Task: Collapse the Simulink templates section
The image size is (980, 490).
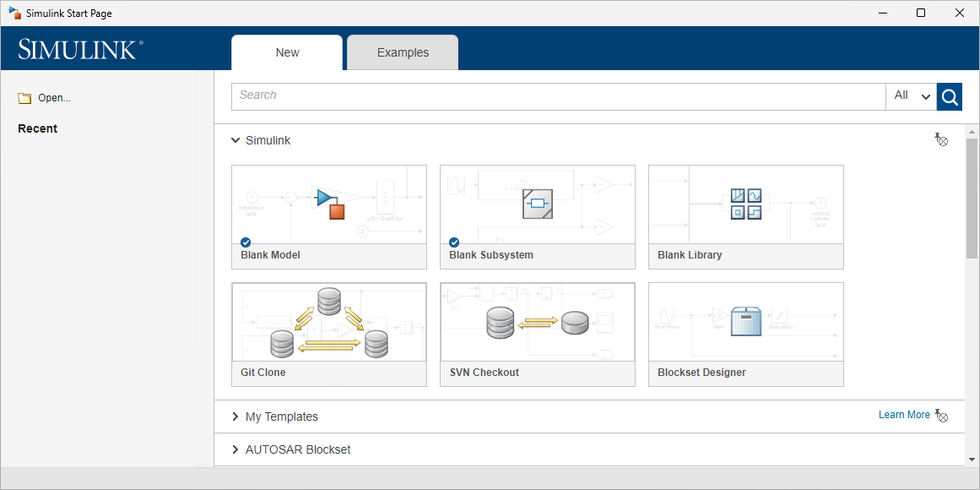Action: (x=235, y=140)
